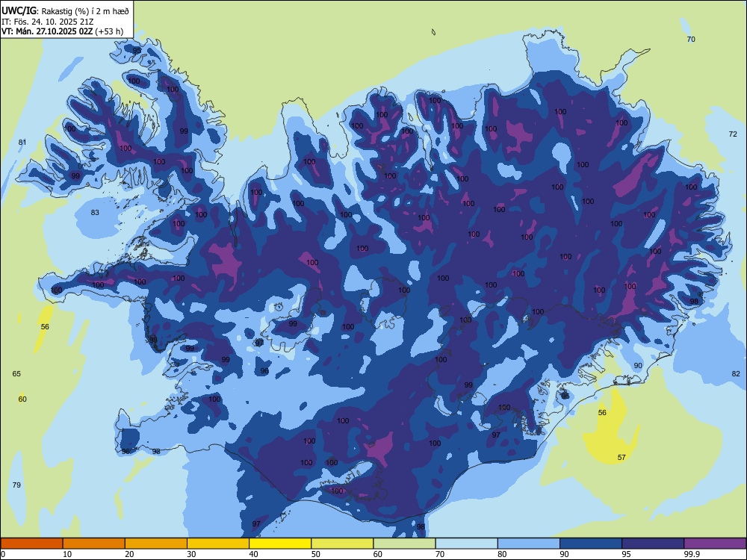Click the medium blue 80–90 legend swatch
Image resolution: width=747 pixels, height=560 pixels.
tap(529, 544)
